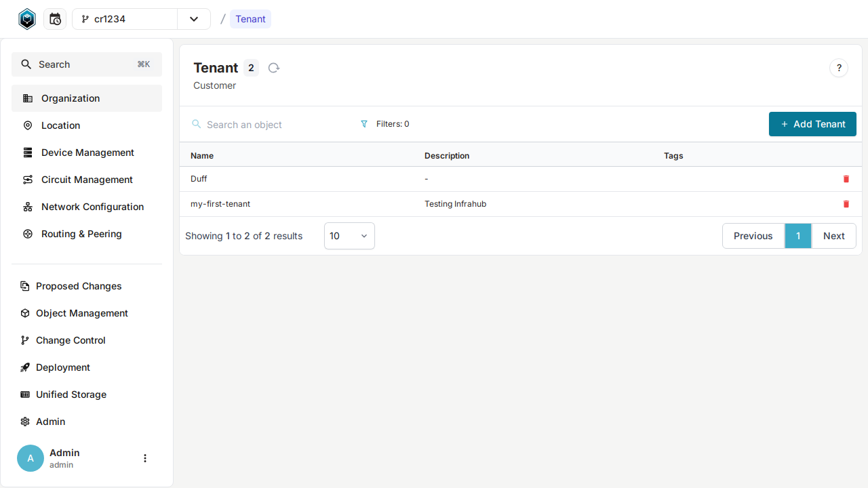Go to Next results page
This screenshot has width=868, height=488.
click(833, 236)
